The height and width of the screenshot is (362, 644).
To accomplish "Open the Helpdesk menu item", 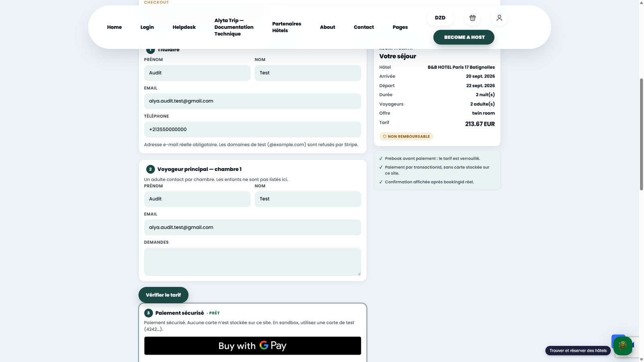I will 184,27.
